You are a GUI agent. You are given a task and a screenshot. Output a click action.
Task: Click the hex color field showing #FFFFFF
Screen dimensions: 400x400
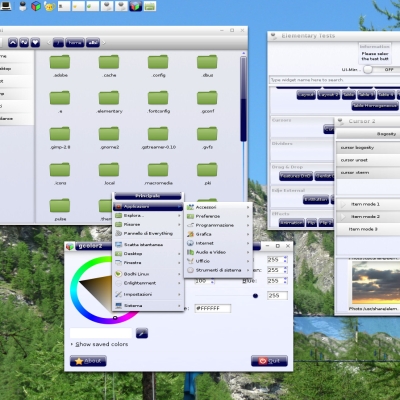click(x=212, y=308)
